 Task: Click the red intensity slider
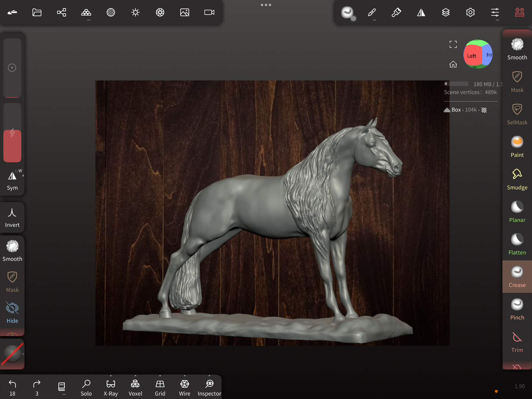pos(12,145)
